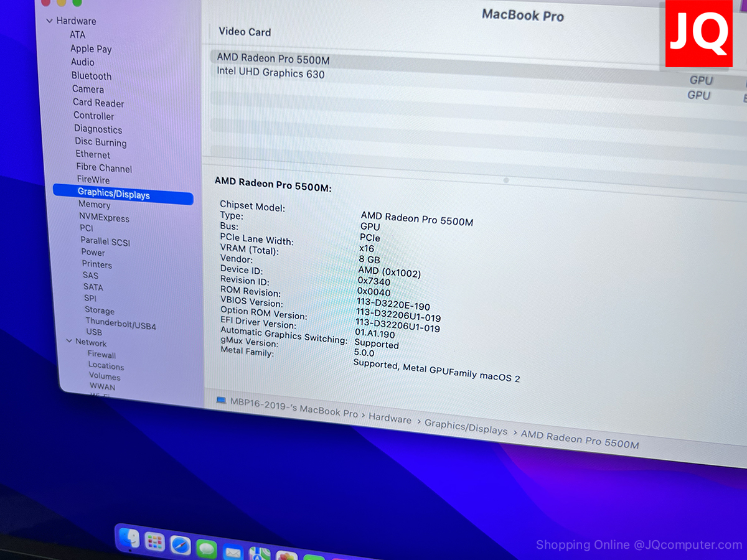Image resolution: width=747 pixels, height=560 pixels.
Task: Open the Ethernet category
Action: 93,154
